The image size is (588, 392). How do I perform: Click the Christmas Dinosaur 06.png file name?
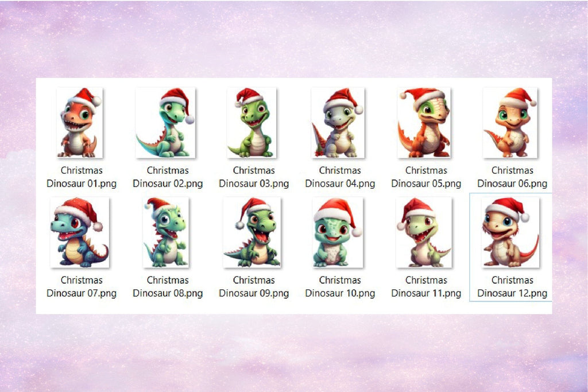click(512, 177)
